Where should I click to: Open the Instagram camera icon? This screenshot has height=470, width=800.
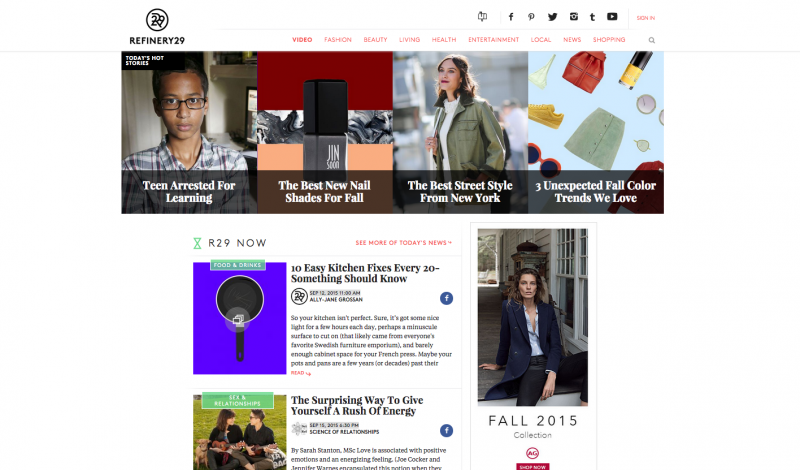click(x=574, y=17)
